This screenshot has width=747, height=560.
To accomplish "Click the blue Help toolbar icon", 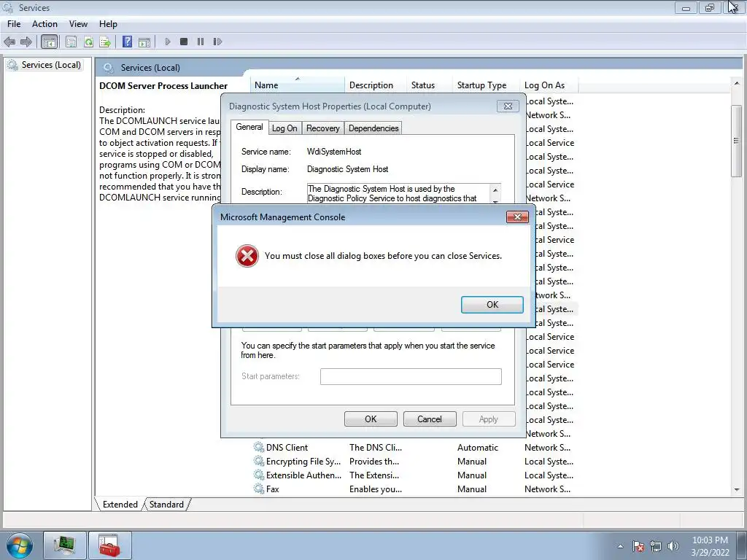I will (127, 42).
